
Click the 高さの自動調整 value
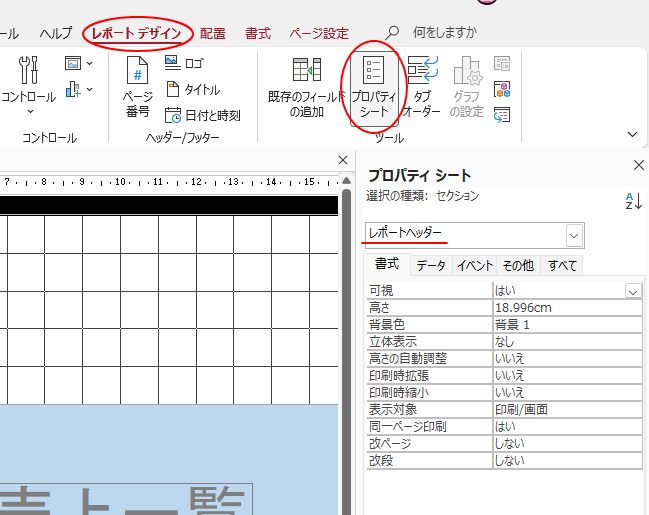[567, 359]
